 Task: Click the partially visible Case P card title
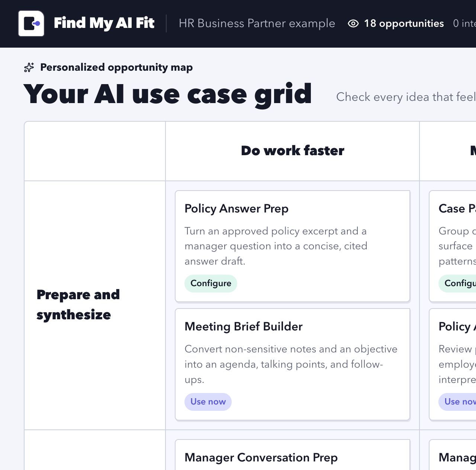coord(457,209)
